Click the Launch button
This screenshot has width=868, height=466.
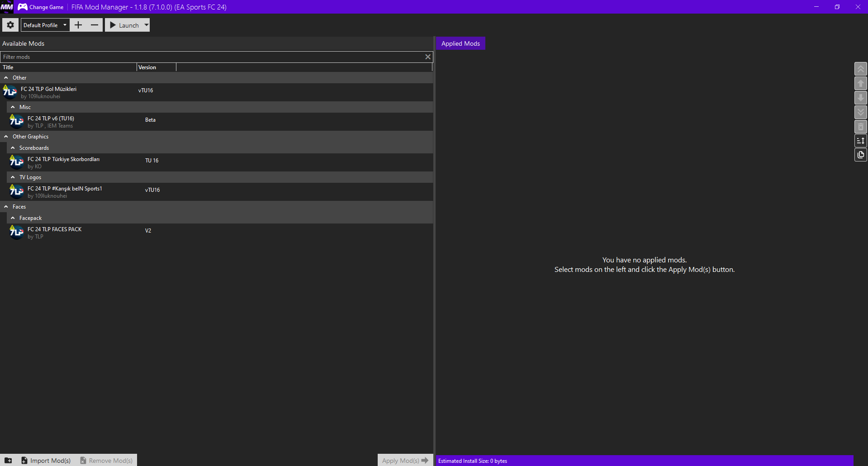pyautogui.click(x=124, y=25)
